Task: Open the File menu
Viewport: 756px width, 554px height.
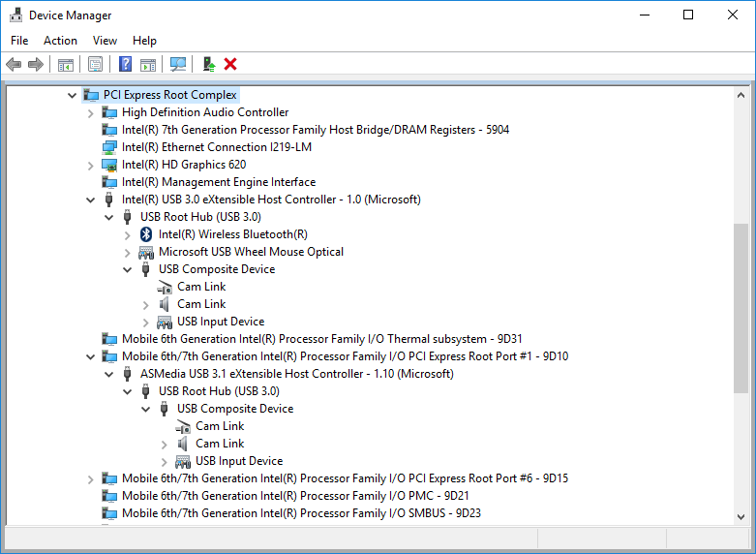Action: click(19, 41)
